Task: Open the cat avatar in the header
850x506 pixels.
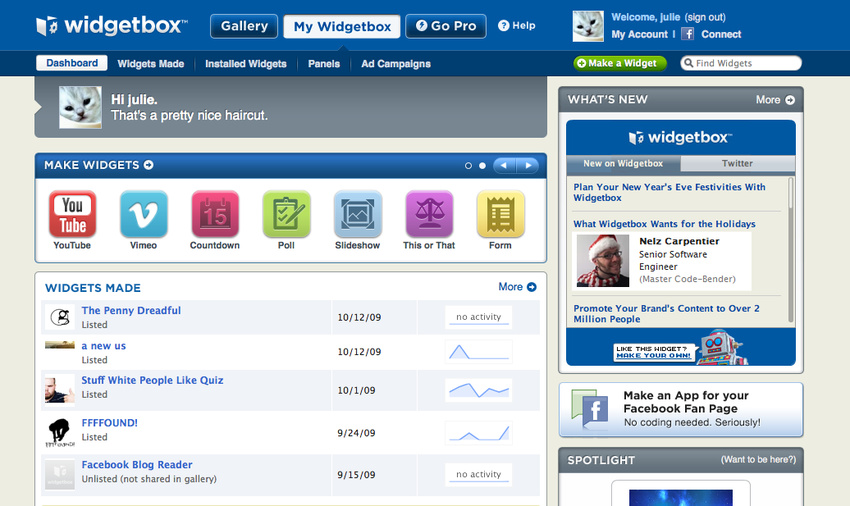Action: point(588,25)
